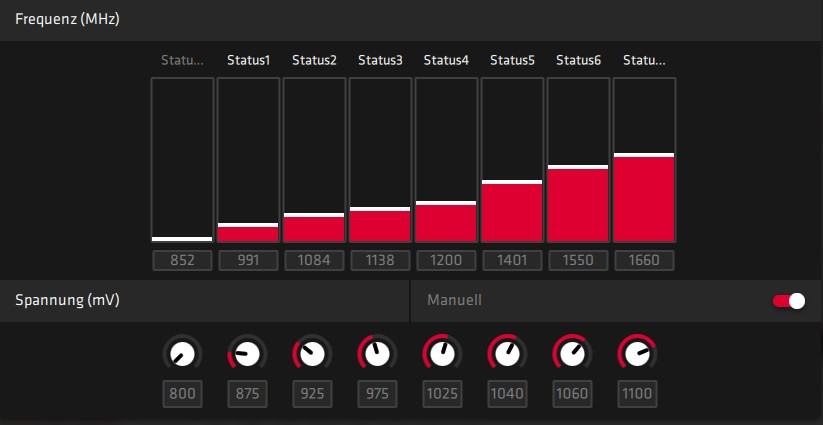823x425 pixels.
Task: Click the 975 mV voltage field
Action: (x=377, y=394)
